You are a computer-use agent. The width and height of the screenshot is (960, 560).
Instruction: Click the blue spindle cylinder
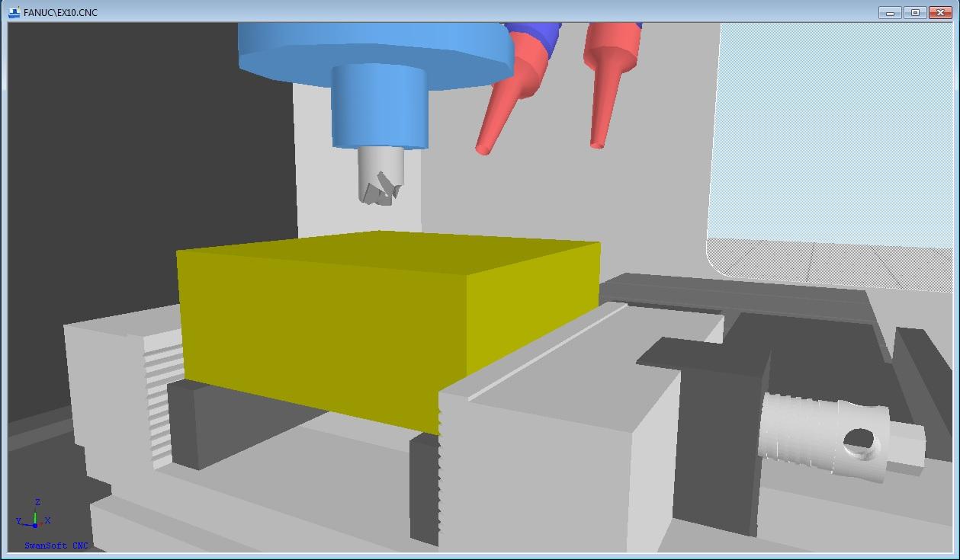point(378,107)
